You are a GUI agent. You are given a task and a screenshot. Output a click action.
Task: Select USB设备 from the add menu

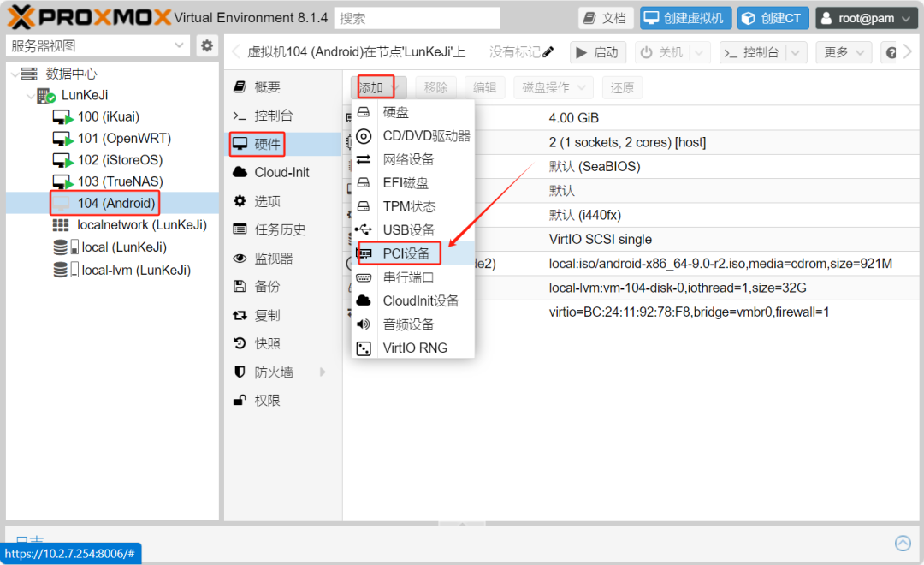pyautogui.click(x=413, y=230)
